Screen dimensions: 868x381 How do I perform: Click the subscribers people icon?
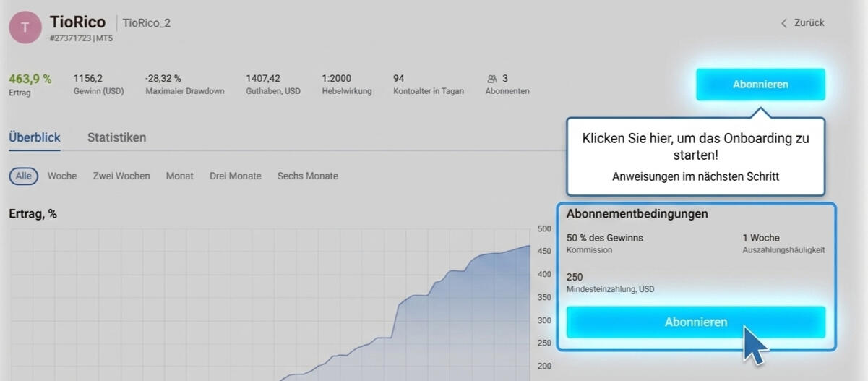pos(492,79)
